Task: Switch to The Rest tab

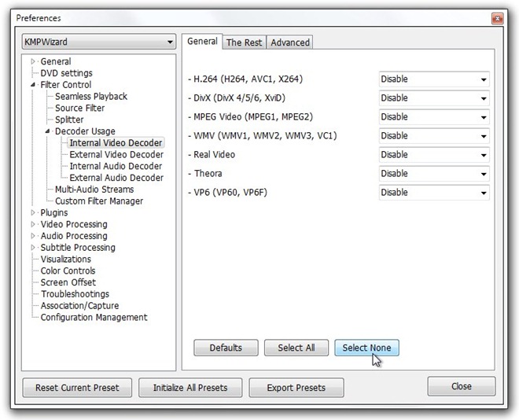Action: pyautogui.click(x=244, y=42)
